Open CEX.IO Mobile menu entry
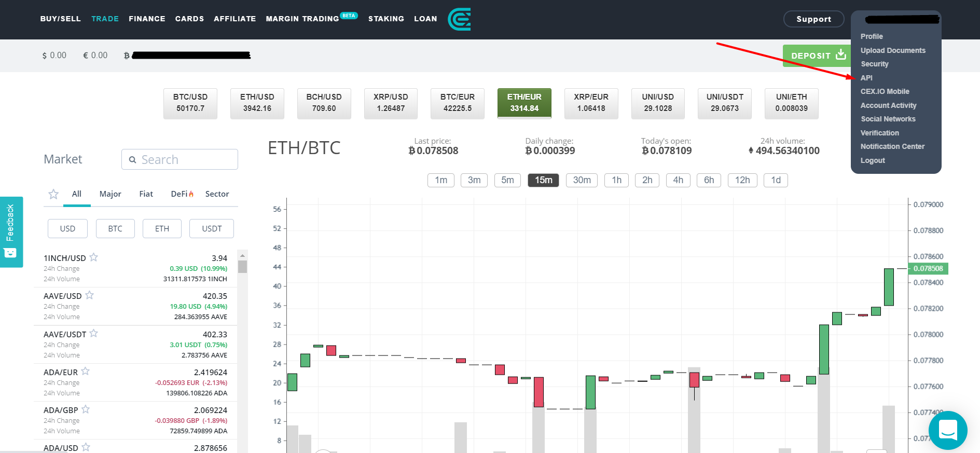Image resolution: width=980 pixels, height=453 pixels. (x=885, y=91)
